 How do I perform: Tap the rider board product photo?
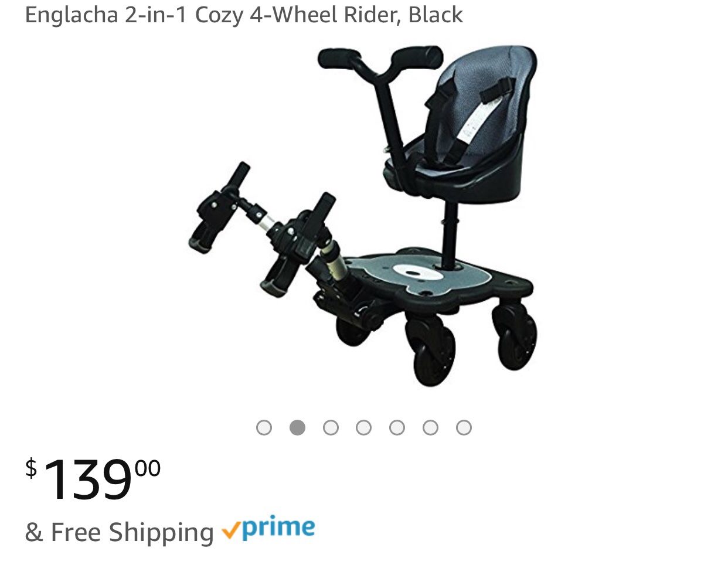pos(363,216)
